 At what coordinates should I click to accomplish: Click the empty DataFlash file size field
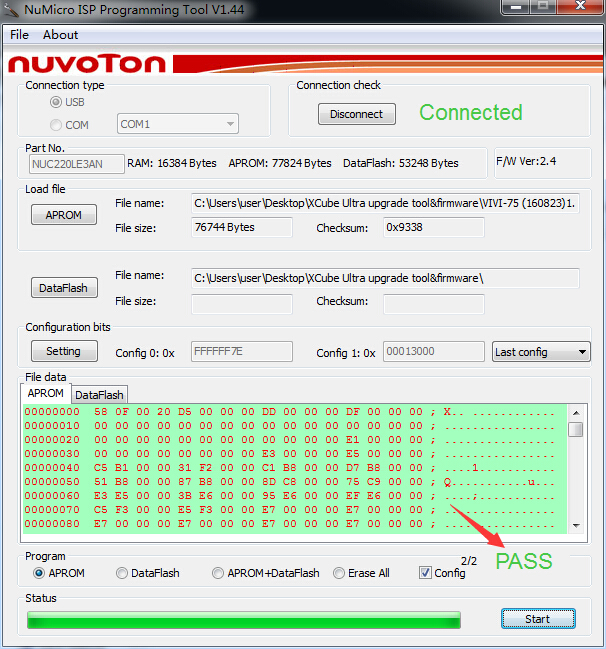tap(242, 304)
